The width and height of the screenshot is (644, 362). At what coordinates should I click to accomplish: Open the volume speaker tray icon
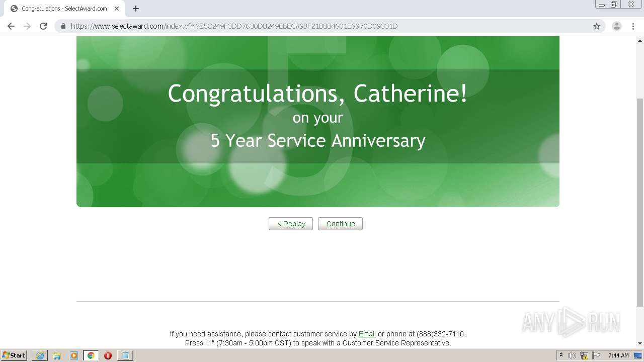point(572,355)
